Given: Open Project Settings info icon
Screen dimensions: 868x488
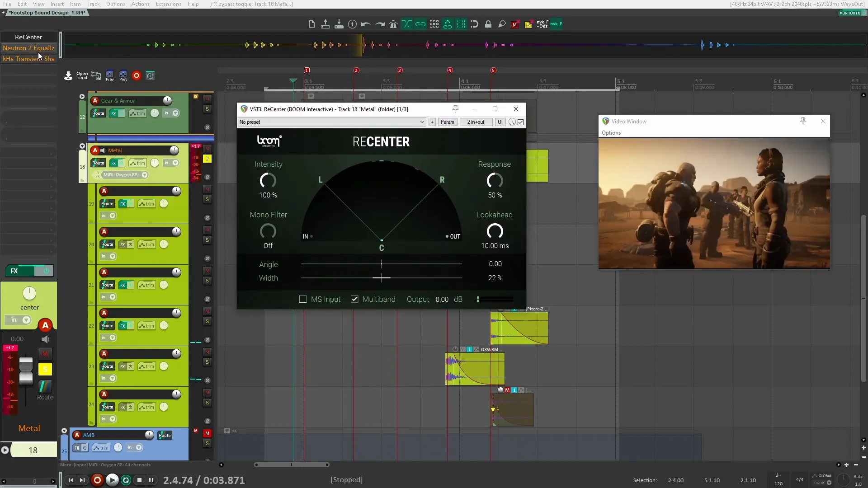Looking at the screenshot, I should (x=353, y=24).
